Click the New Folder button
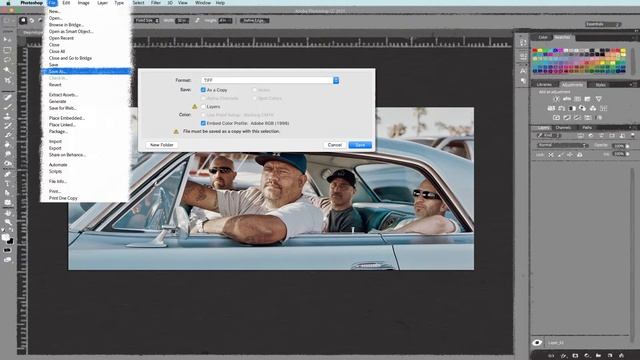The height and width of the screenshot is (360, 640). (x=162, y=145)
